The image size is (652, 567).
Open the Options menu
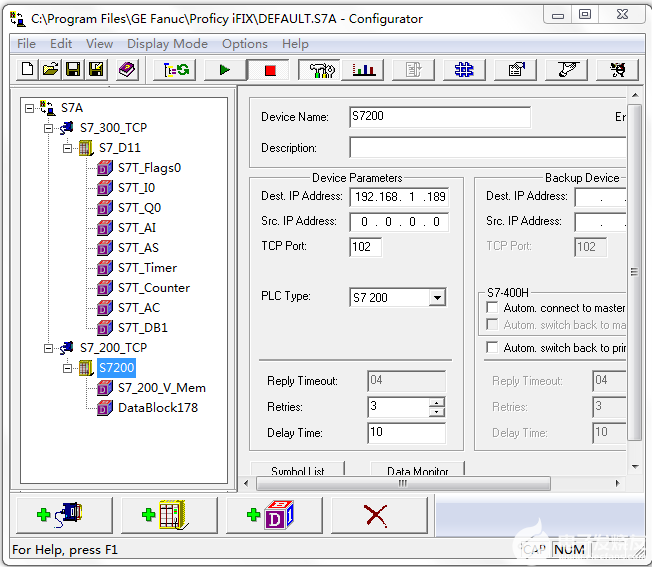[x=244, y=44]
